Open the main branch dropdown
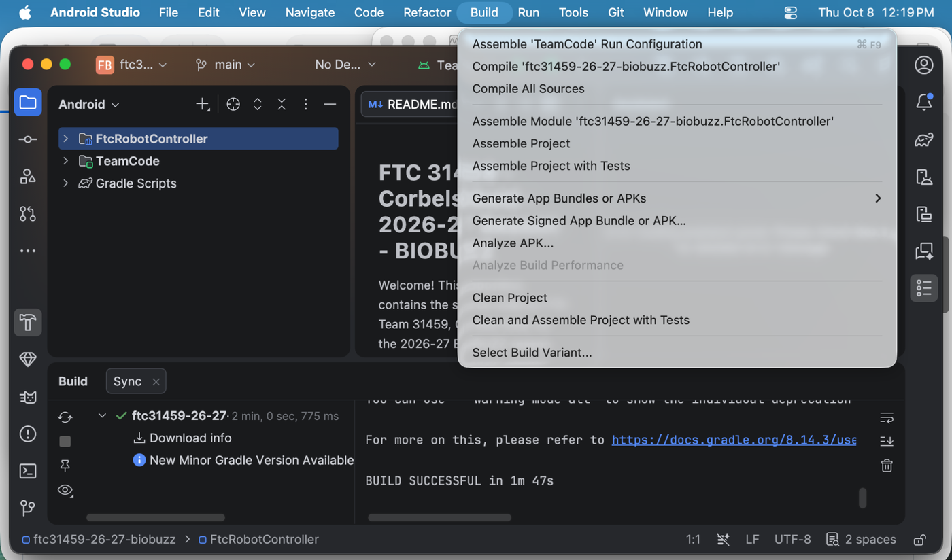 [x=225, y=65]
